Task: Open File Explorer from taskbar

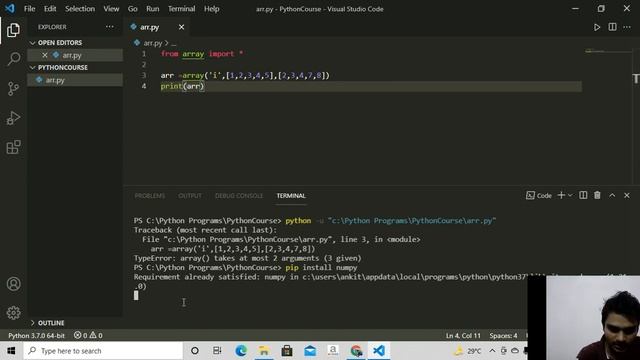Action: (264, 351)
